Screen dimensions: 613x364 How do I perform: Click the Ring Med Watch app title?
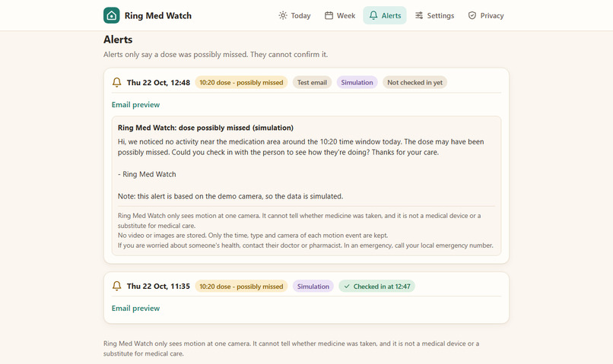(x=158, y=16)
